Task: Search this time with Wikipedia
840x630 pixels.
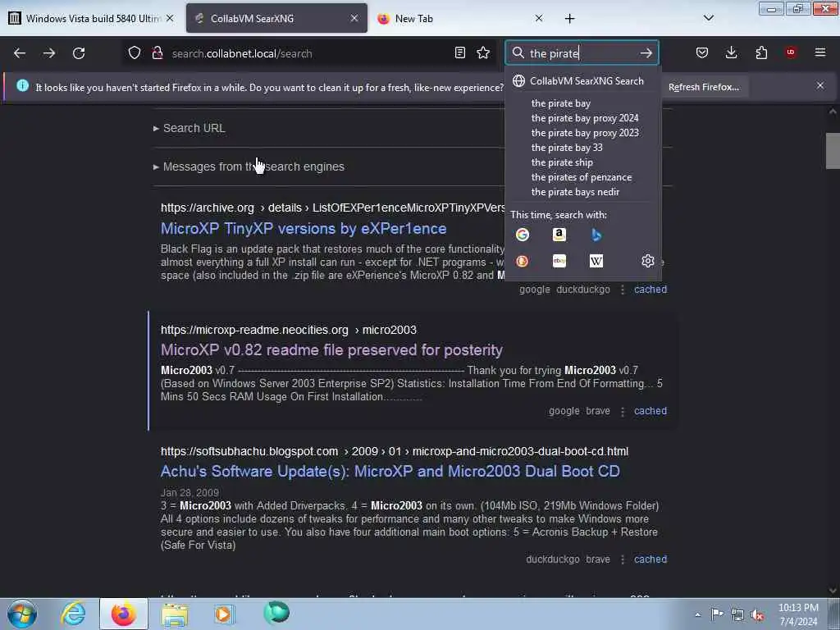Action: 596,261
